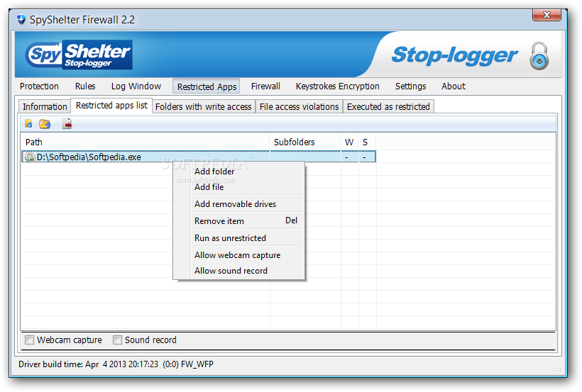Click the S value of the Softpedia.exe row
The width and height of the screenshot is (582, 392).
(x=365, y=157)
